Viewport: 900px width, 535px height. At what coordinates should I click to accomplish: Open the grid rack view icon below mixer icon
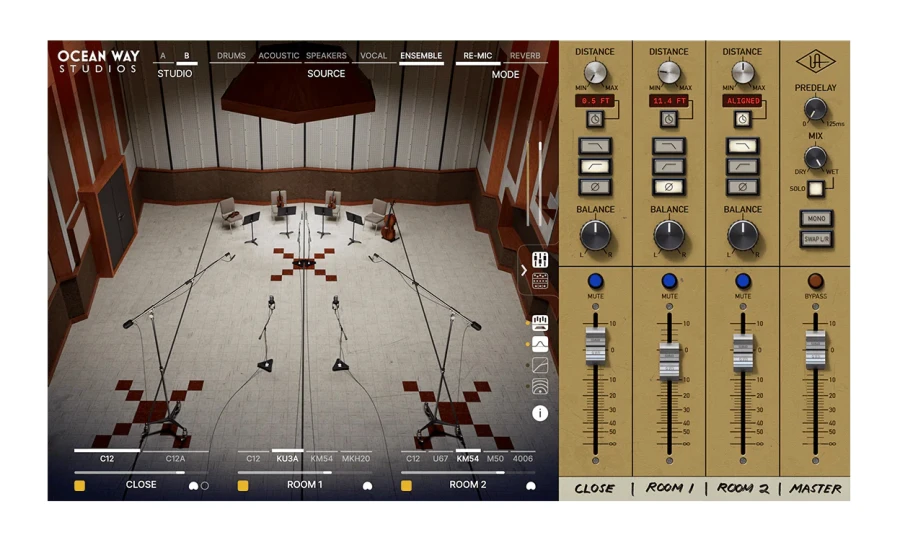[x=540, y=281]
